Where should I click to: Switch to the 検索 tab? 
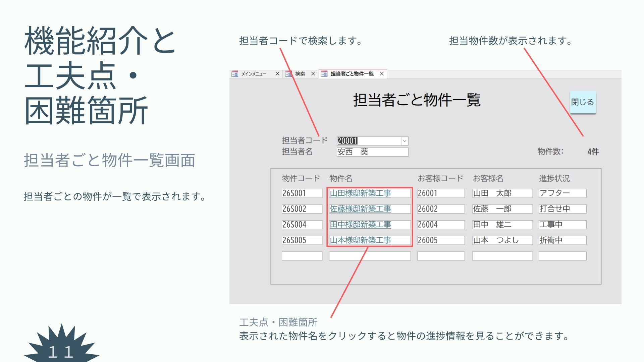coord(300,74)
